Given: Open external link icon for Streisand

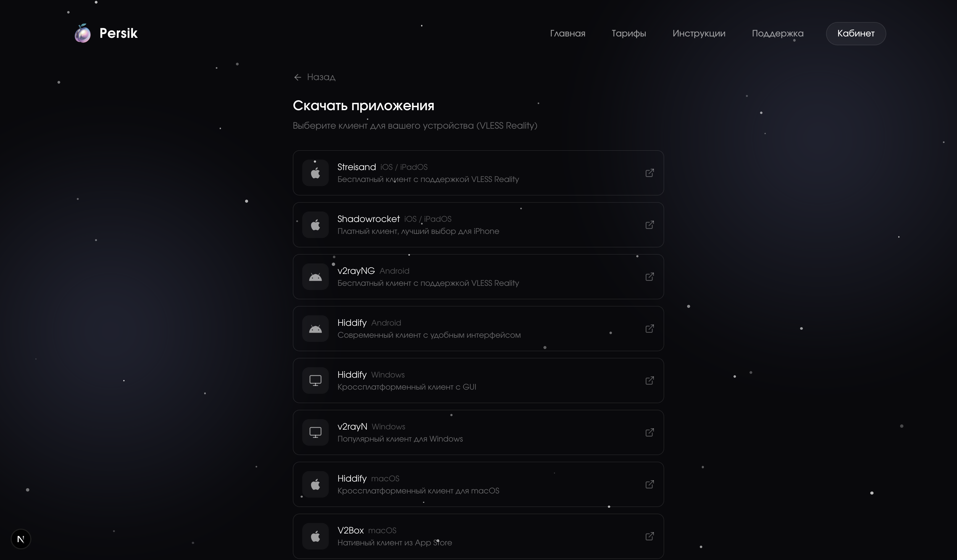Looking at the screenshot, I should 650,173.
